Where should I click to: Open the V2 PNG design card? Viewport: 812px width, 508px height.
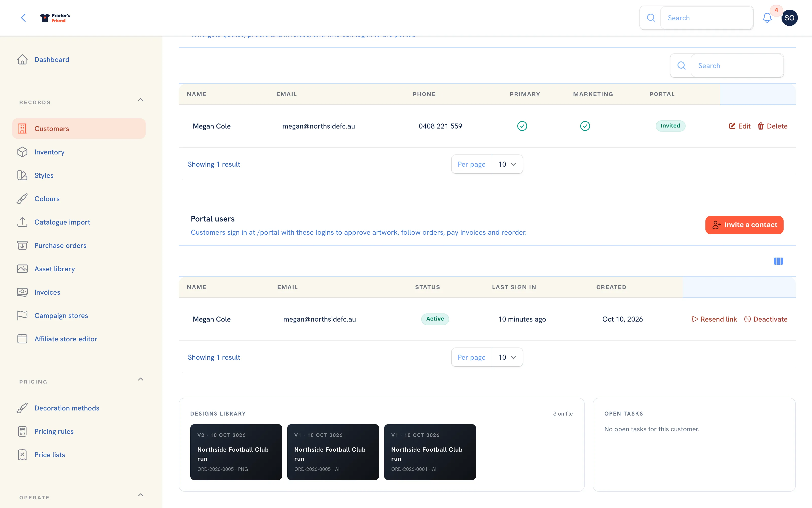[236, 452]
